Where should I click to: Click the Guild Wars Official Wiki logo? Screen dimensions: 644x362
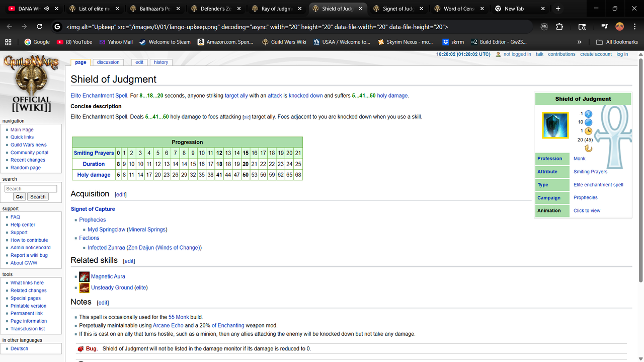click(x=31, y=83)
